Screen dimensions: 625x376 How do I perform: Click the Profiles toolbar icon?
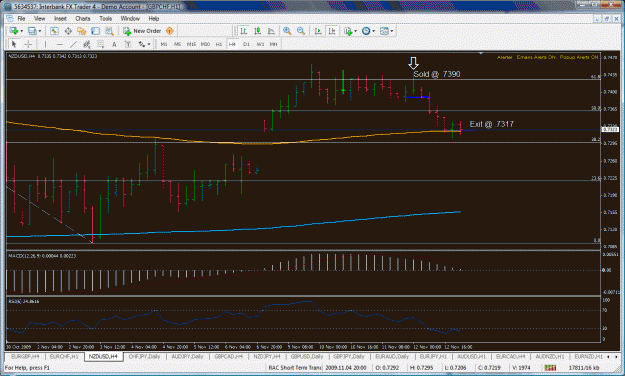[32, 31]
